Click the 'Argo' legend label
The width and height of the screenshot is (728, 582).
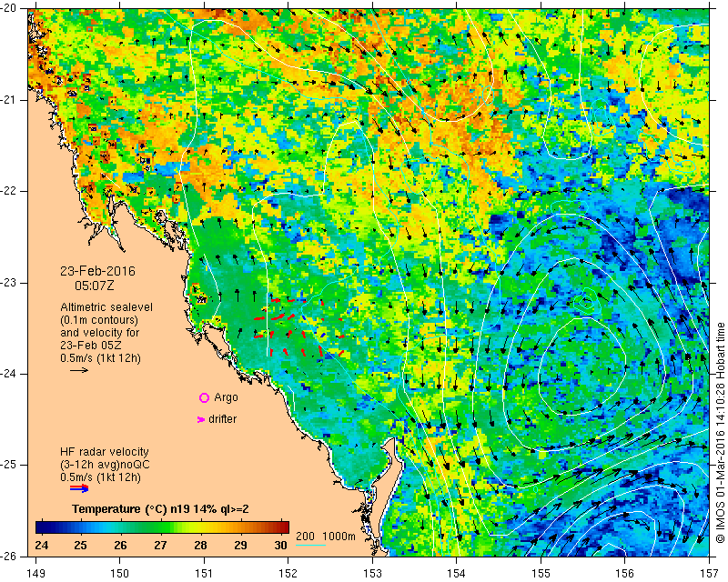coord(226,397)
